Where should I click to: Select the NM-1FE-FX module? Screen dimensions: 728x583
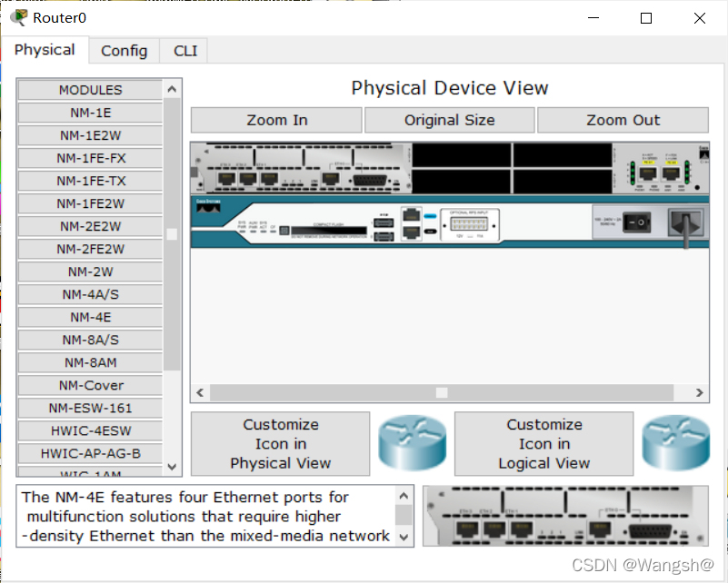pos(91,158)
